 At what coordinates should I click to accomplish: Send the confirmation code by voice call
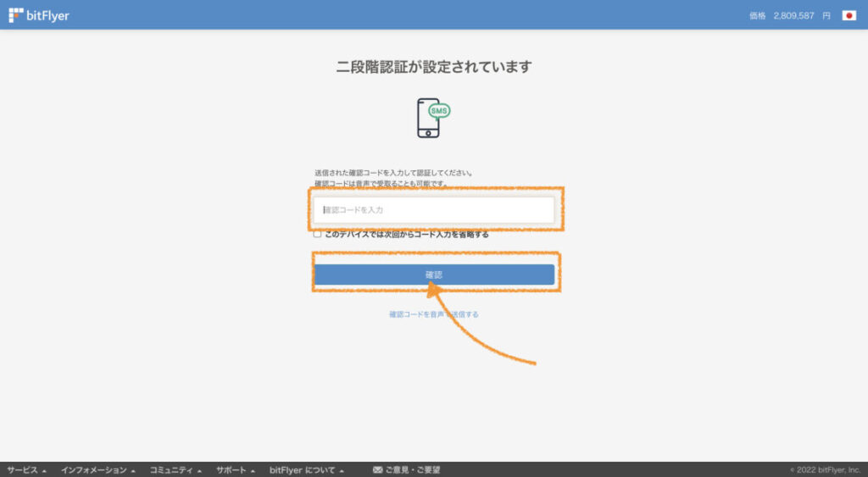(433, 314)
